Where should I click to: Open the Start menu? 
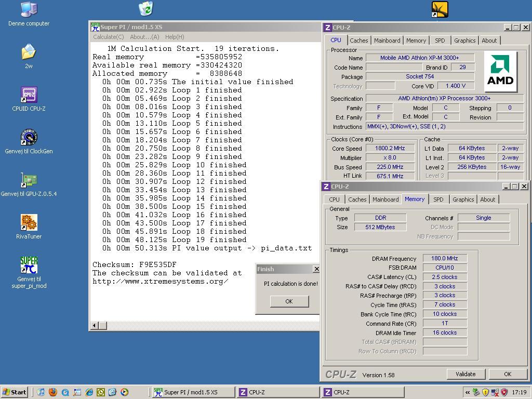[x=14, y=392]
